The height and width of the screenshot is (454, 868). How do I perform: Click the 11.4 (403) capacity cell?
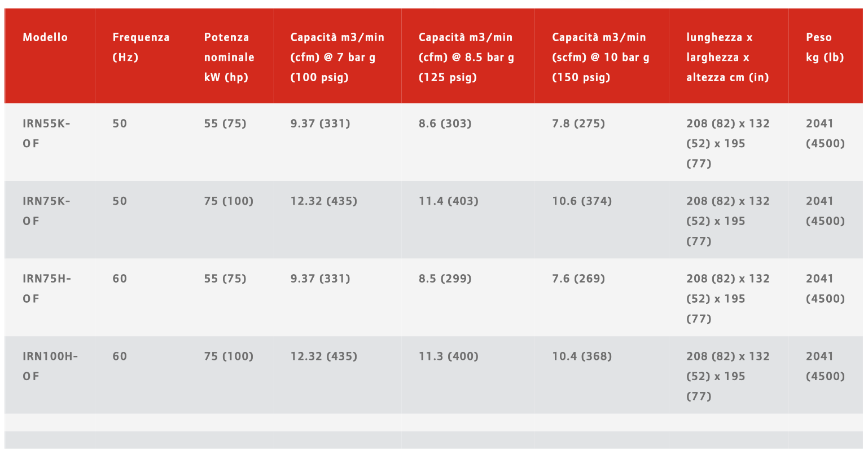click(448, 201)
